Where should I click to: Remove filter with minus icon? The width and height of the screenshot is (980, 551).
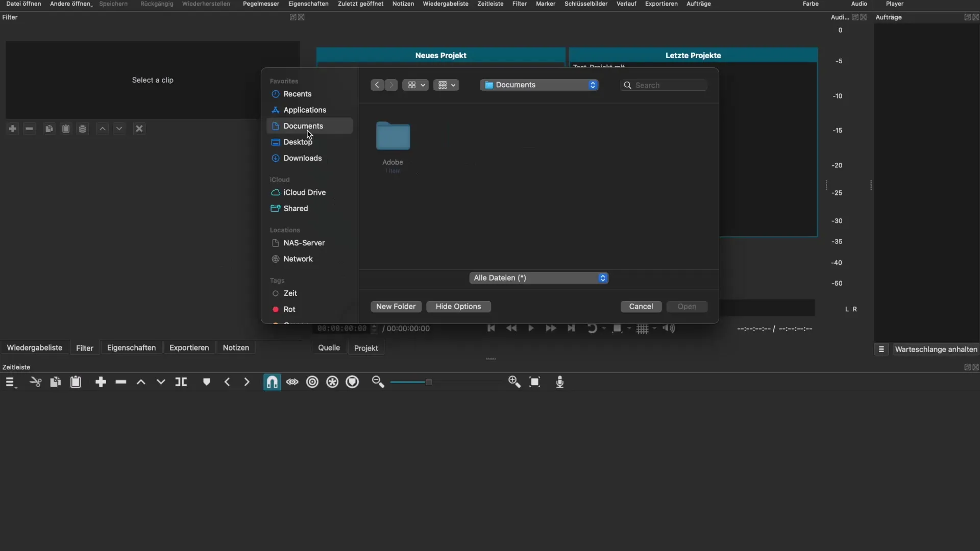click(29, 129)
